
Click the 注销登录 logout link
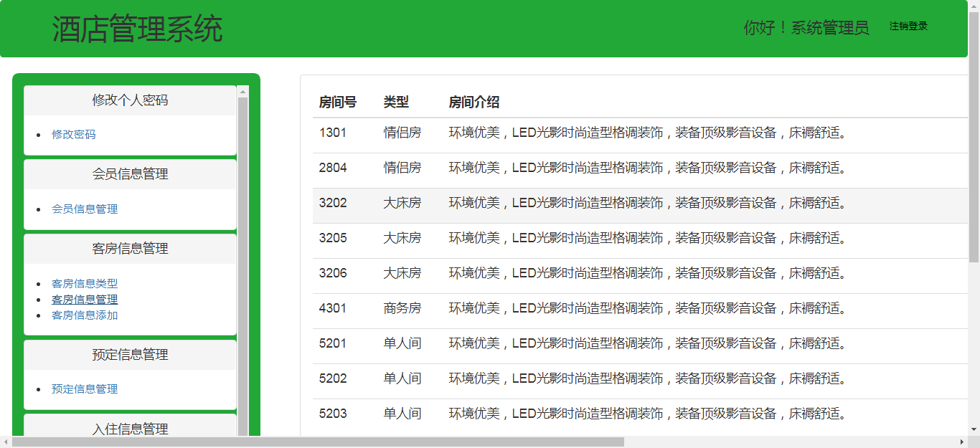click(x=908, y=27)
